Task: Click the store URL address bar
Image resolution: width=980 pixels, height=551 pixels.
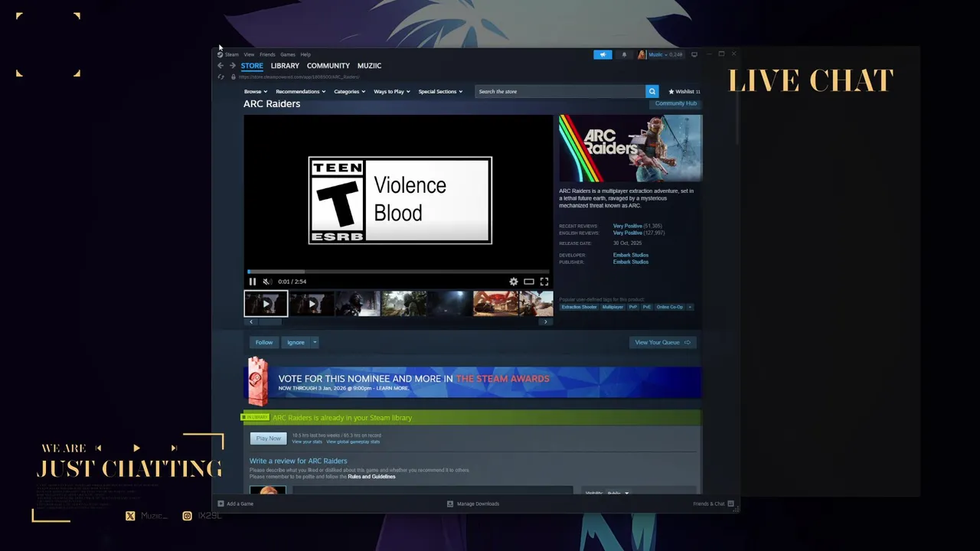Action: (x=299, y=77)
